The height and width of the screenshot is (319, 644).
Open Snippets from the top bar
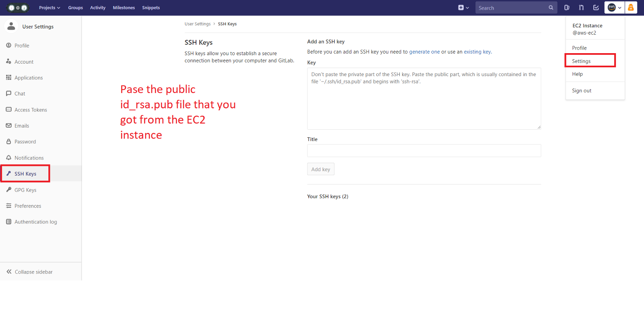[151, 8]
